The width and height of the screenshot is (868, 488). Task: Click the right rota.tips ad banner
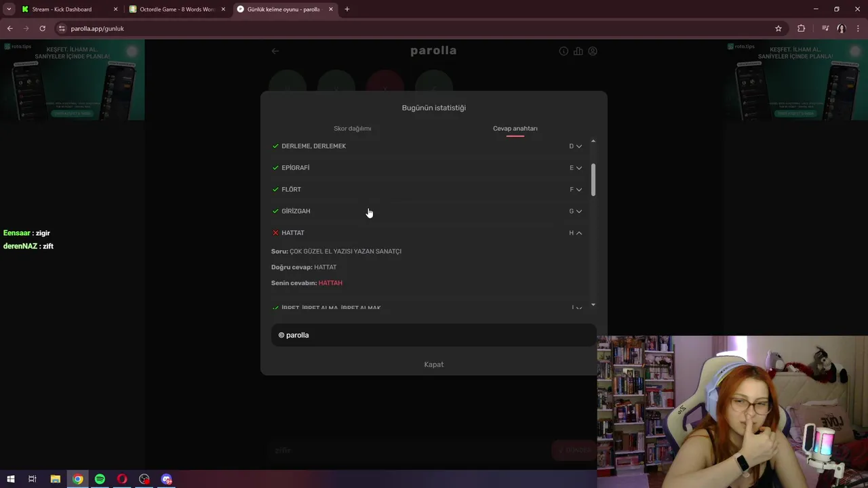[x=795, y=80]
